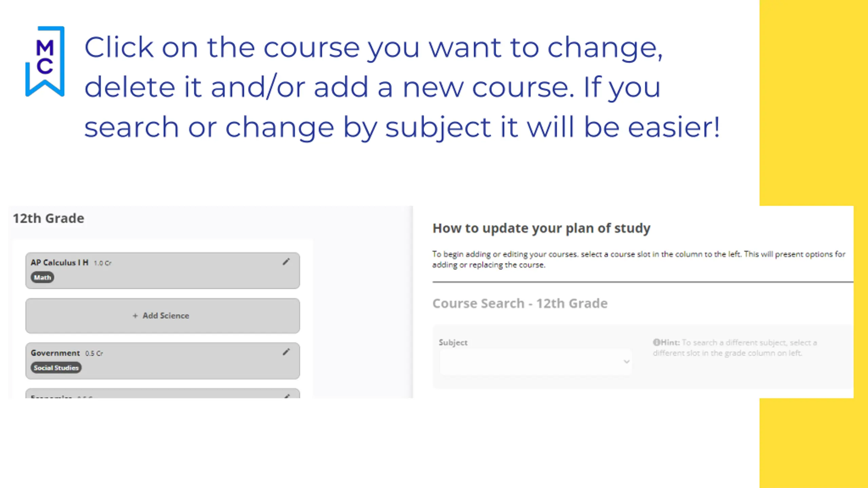This screenshot has height=488, width=868.
Task: Click the Subject dropdown chevron arrow
Action: (626, 362)
